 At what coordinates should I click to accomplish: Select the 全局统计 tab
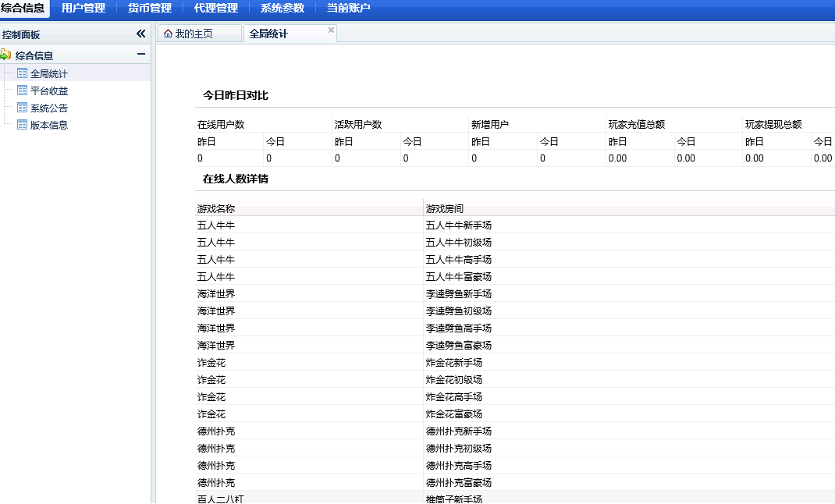pyautogui.click(x=269, y=33)
